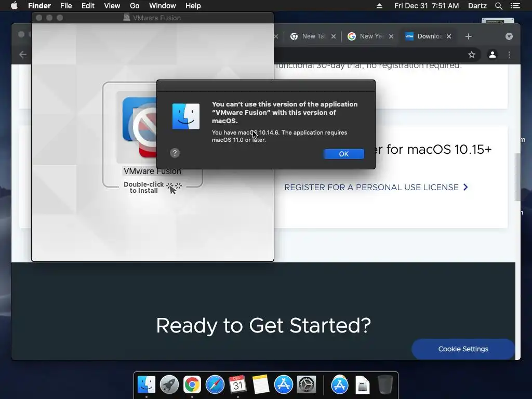Close the New Tab Chrome tab
Image resolution: width=532 pixels, height=399 pixels.
pyautogui.click(x=334, y=36)
